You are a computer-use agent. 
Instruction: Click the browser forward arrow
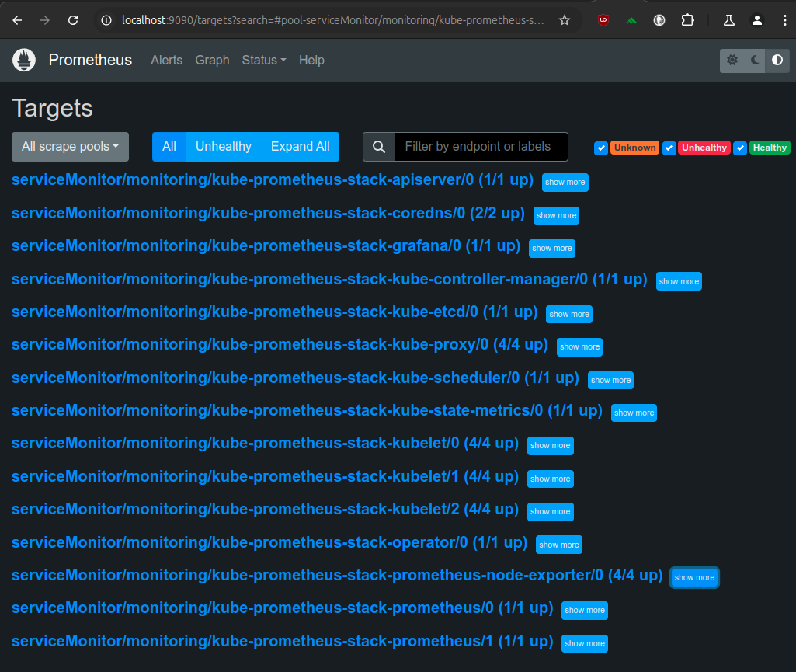tap(45, 20)
